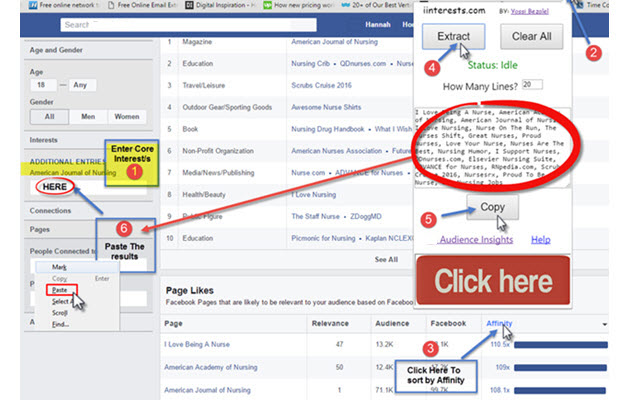Open the American Academy of Nursing page
640x400 pixels.
(x=211, y=367)
